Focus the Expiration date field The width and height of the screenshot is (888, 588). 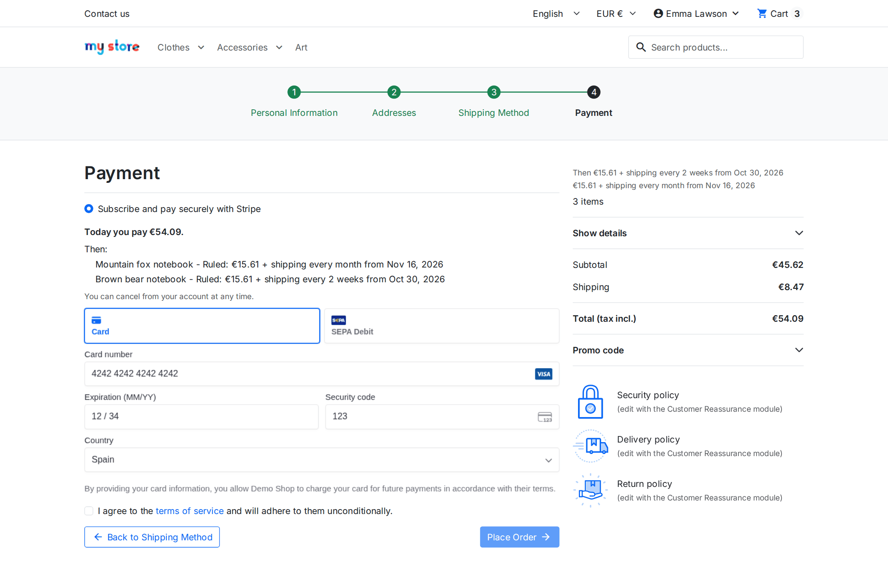(201, 417)
